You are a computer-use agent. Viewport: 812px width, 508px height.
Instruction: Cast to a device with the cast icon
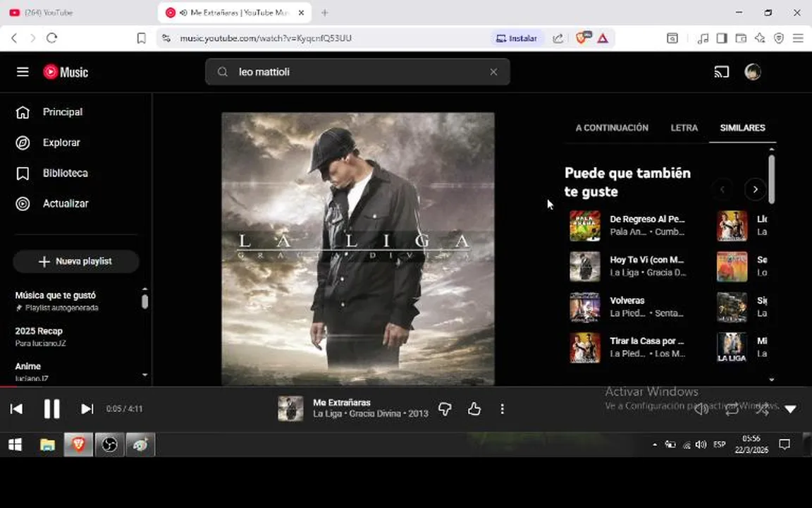[x=721, y=72]
